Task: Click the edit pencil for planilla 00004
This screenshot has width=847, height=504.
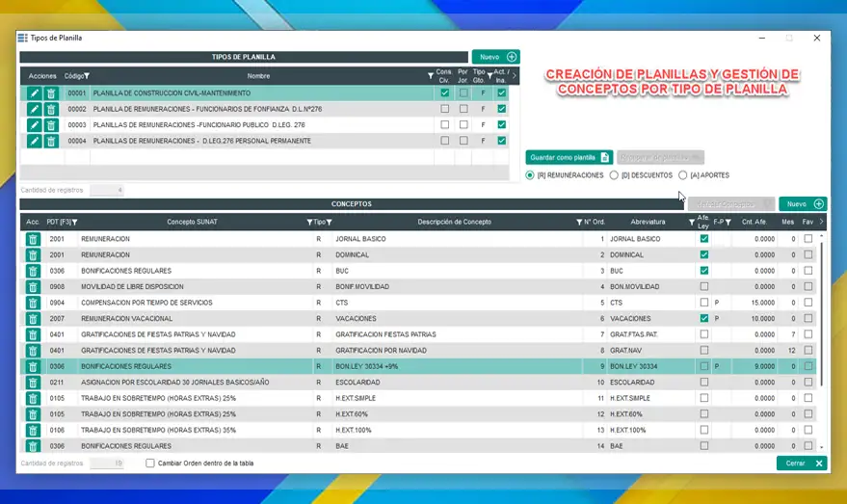Action: (35, 141)
